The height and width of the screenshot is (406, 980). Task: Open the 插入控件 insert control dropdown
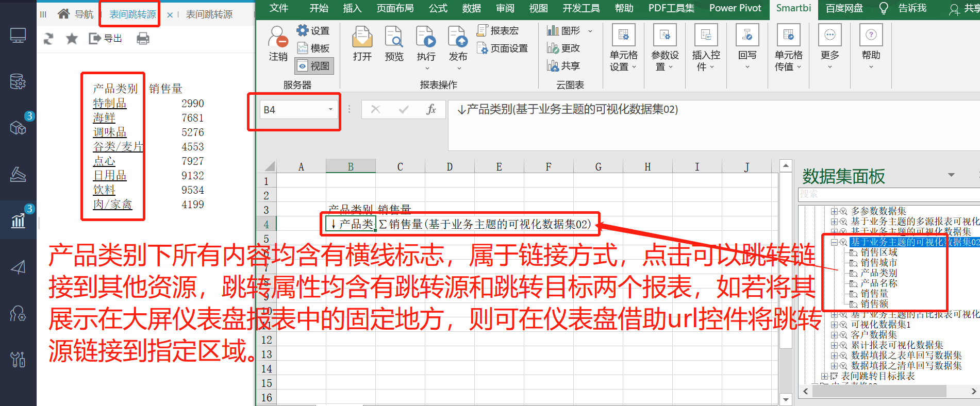pyautogui.click(x=706, y=48)
